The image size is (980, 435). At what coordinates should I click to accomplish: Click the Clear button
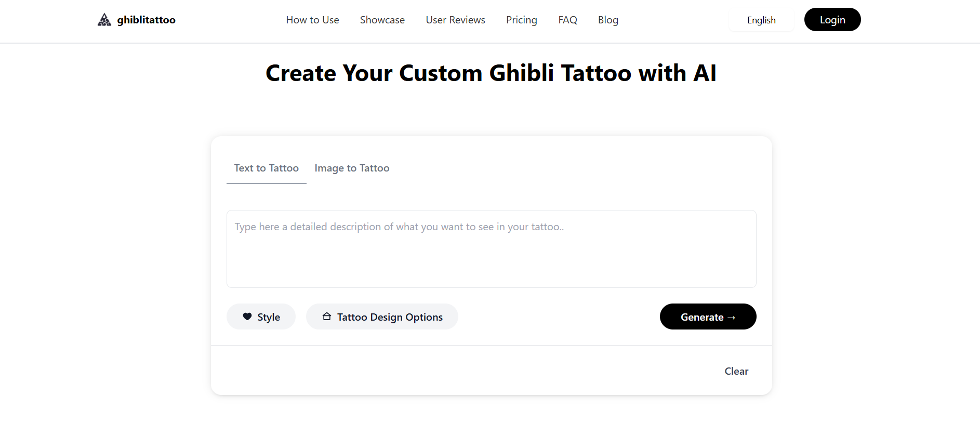click(x=736, y=371)
